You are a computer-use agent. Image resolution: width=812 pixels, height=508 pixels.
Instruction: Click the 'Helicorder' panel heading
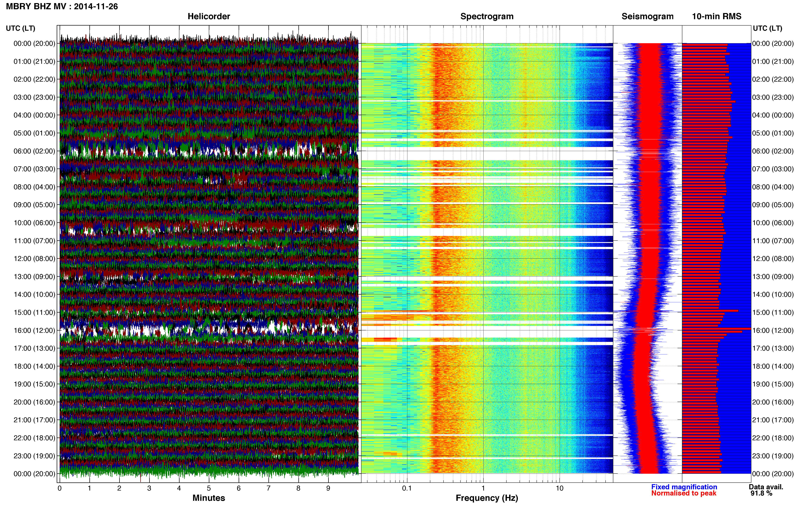click(x=208, y=16)
